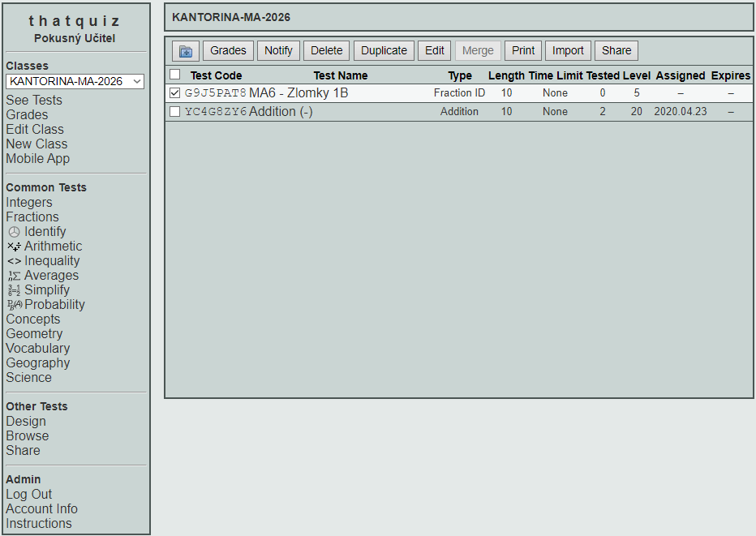Toggle the select-all checkbox in header

tap(175, 75)
